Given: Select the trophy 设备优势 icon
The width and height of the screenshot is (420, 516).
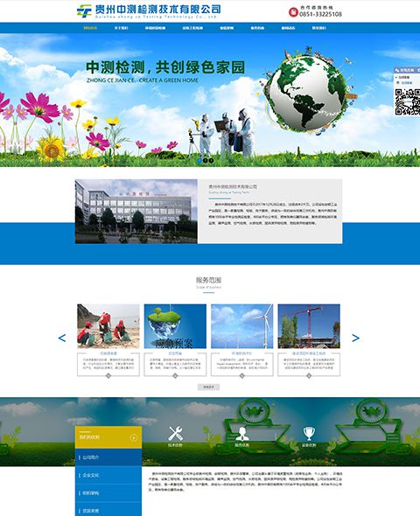Looking at the screenshot, I should [x=309, y=434].
